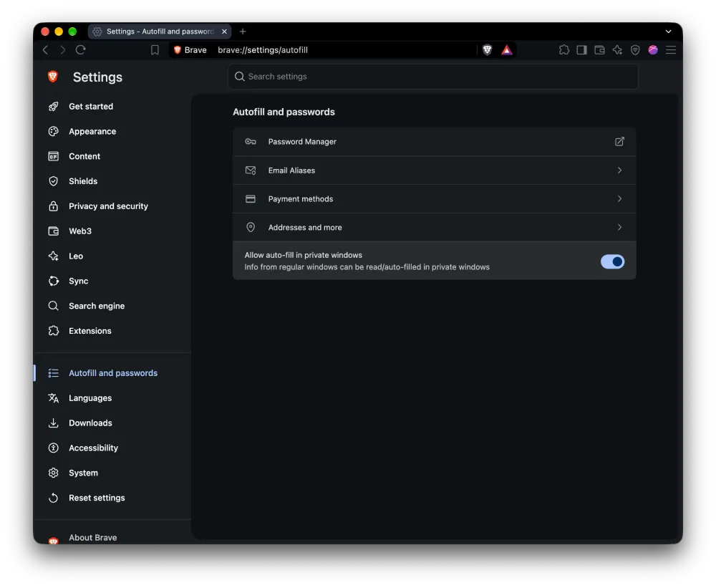Open Appearance settings section
The height and width of the screenshot is (588, 716).
92,132
